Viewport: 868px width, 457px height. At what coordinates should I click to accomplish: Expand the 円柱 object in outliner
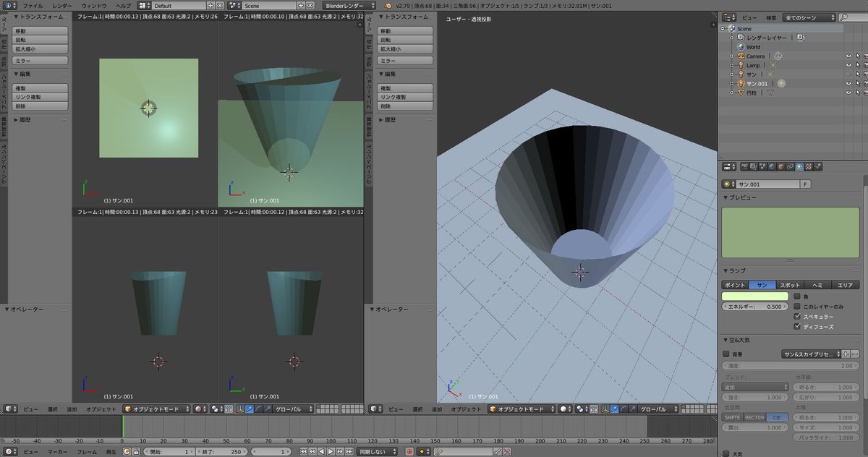[x=731, y=93]
